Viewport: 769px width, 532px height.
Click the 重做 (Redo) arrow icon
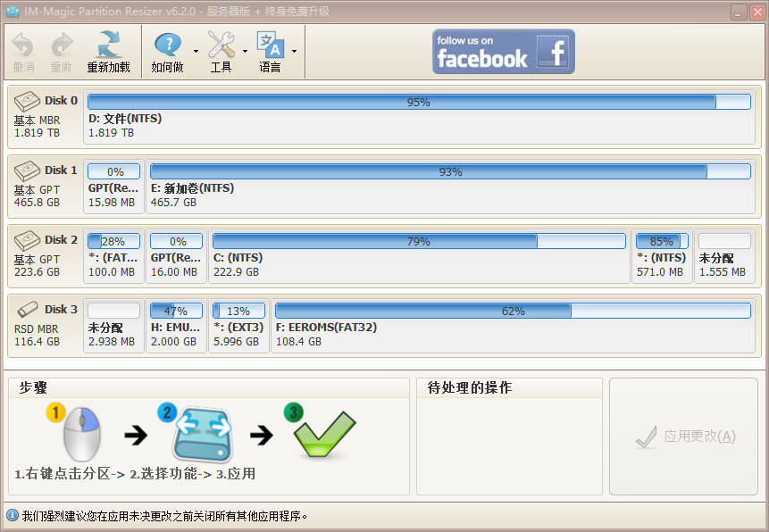click(x=59, y=45)
